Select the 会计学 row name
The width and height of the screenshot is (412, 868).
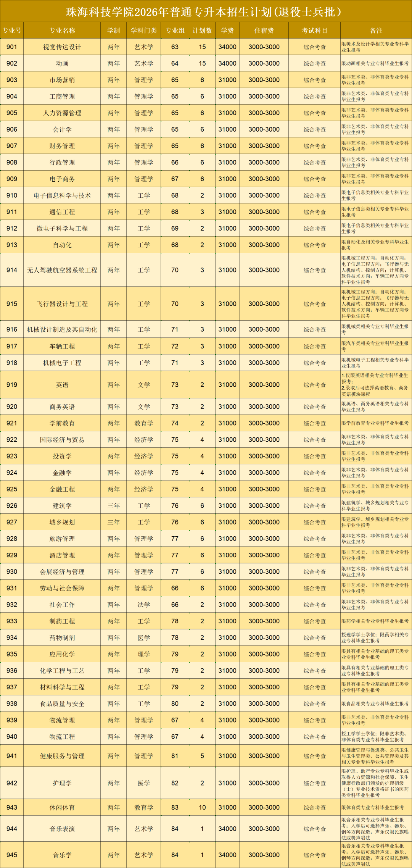coord(62,129)
